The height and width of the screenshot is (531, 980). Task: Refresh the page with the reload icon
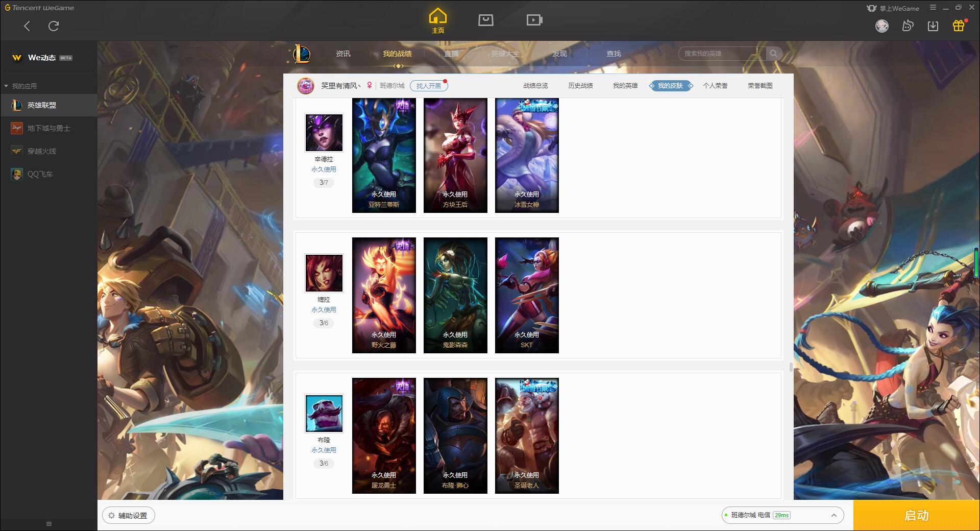(x=54, y=26)
